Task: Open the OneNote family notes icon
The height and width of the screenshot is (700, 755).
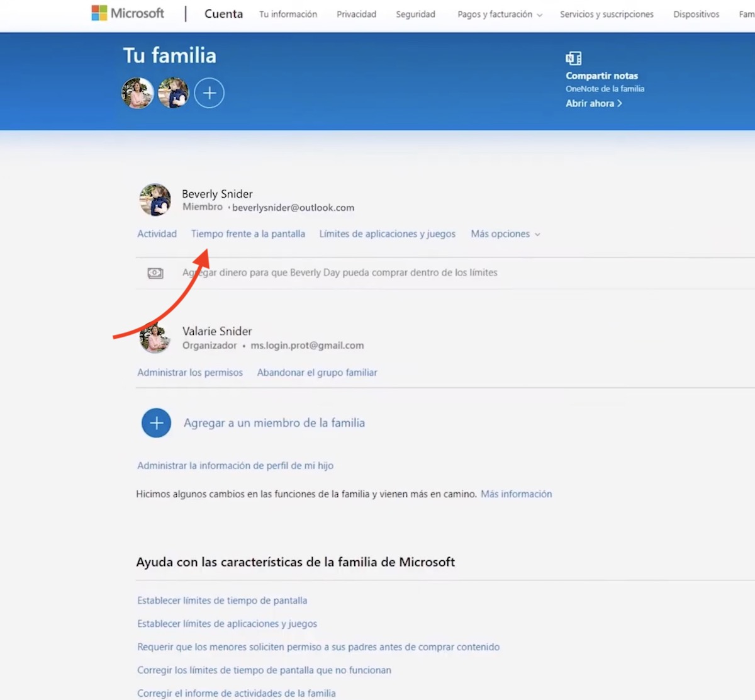Action: click(573, 59)
